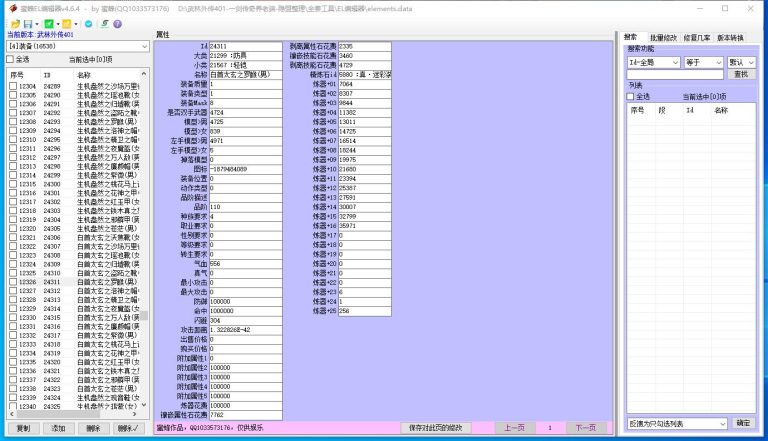Open the [4]装备 category dropdown
The image size is (768, 441).
click(x=76, y=47)
